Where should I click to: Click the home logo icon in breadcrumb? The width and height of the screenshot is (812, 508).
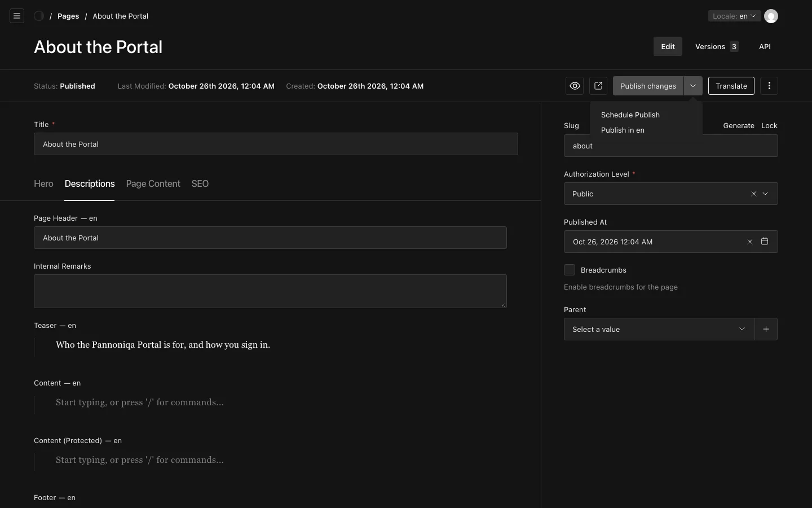[39, 16]
